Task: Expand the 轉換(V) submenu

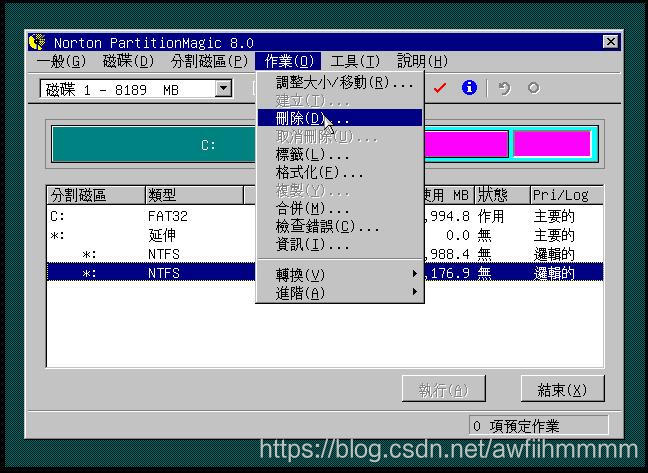Action: 340,274
